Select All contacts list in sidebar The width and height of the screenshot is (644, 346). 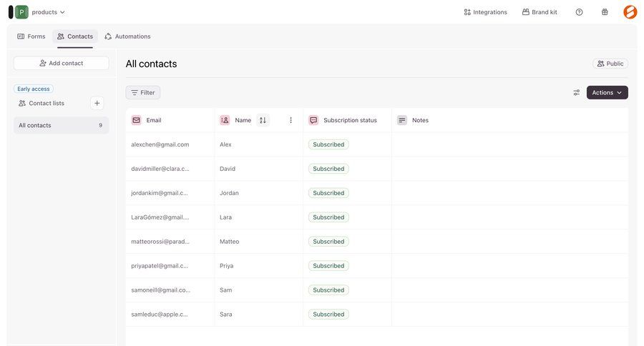[62, 125]
